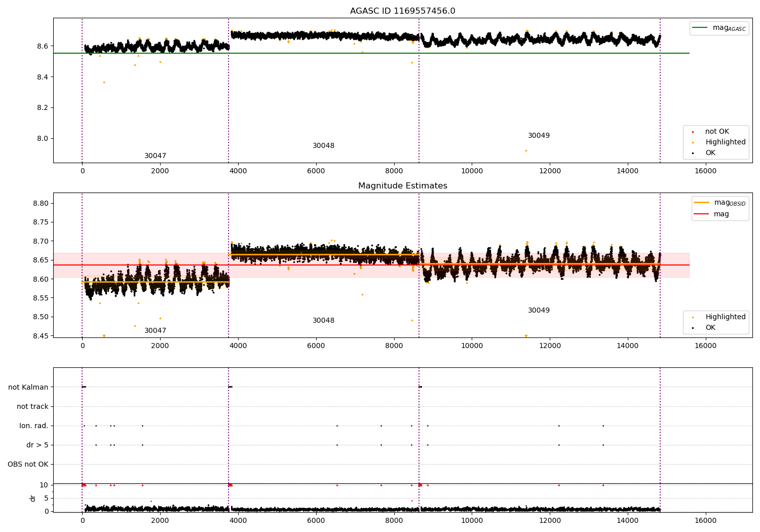Click the AGASC ID 1169557456.0 title
The width and height of the screenshot is (760, 532).
402,11
